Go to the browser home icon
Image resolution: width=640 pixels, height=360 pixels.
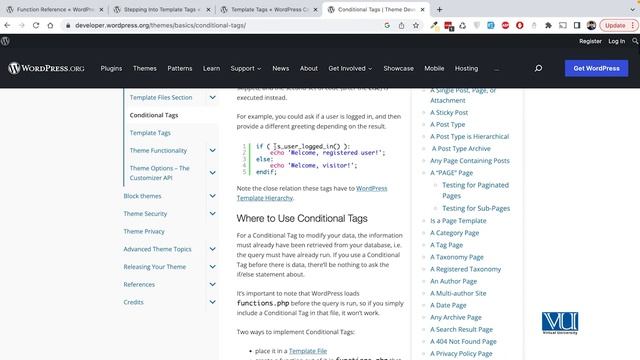point(50,25)
